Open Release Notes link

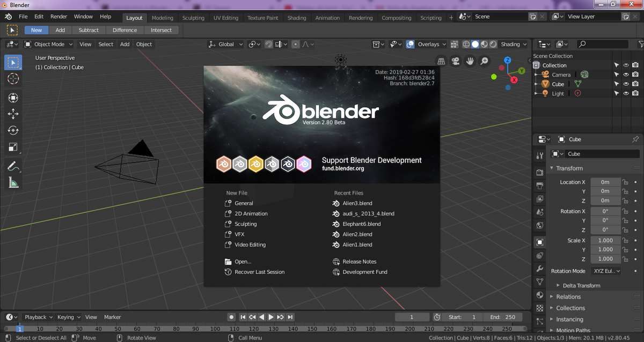tap(360, 262)
